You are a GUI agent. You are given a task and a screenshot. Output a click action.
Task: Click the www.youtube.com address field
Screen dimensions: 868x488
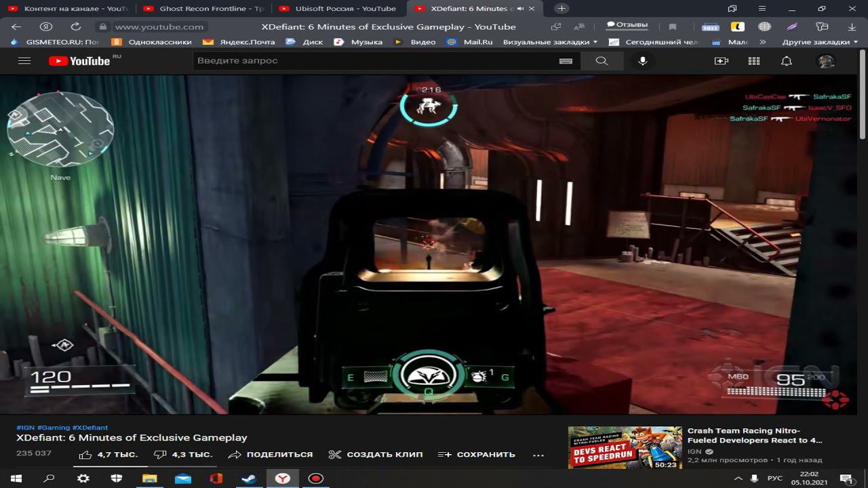tap(159, 26)
